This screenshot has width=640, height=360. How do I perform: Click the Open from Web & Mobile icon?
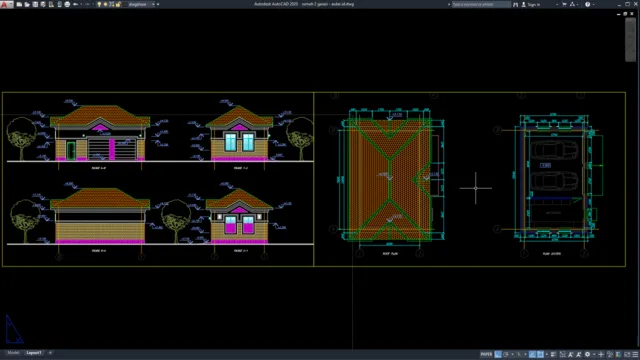coord(51,4)
